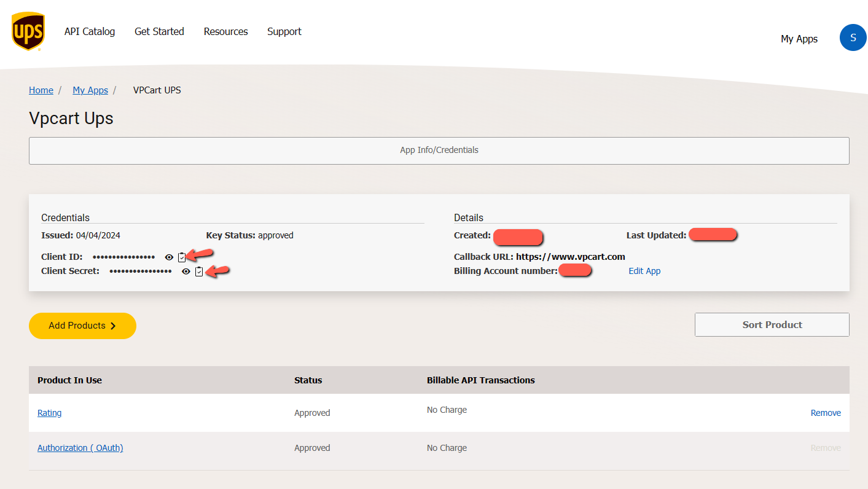Click the VPCart UPS breadcrumb text

(157, 90)
